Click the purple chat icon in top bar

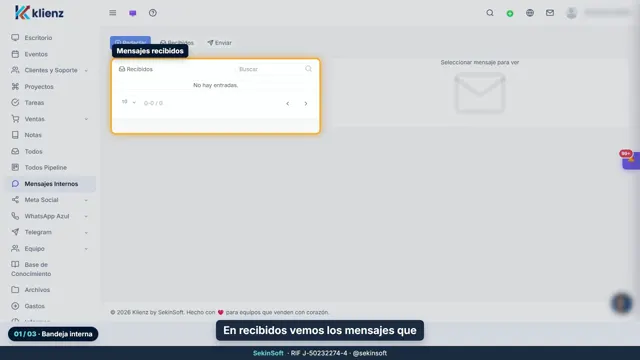coord(133,13)
